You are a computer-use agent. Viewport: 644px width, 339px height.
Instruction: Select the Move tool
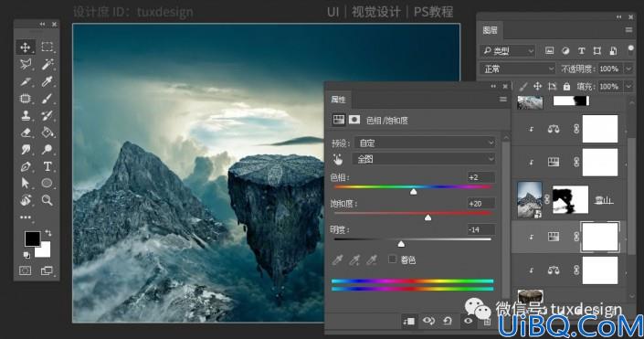[26, 48]
